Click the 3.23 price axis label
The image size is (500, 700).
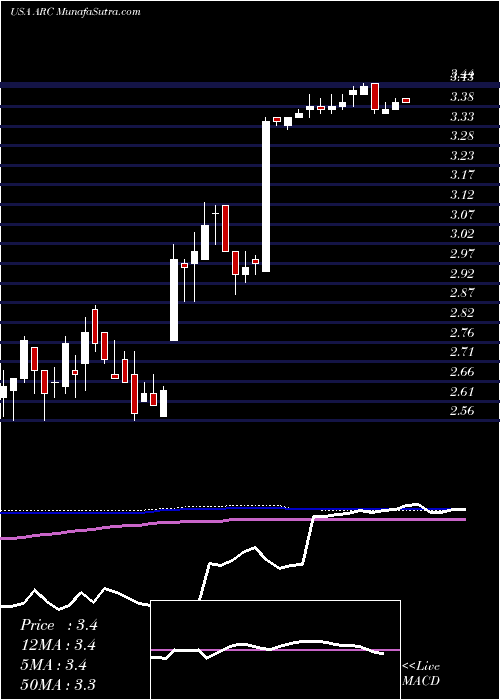(x=462, y=155)
